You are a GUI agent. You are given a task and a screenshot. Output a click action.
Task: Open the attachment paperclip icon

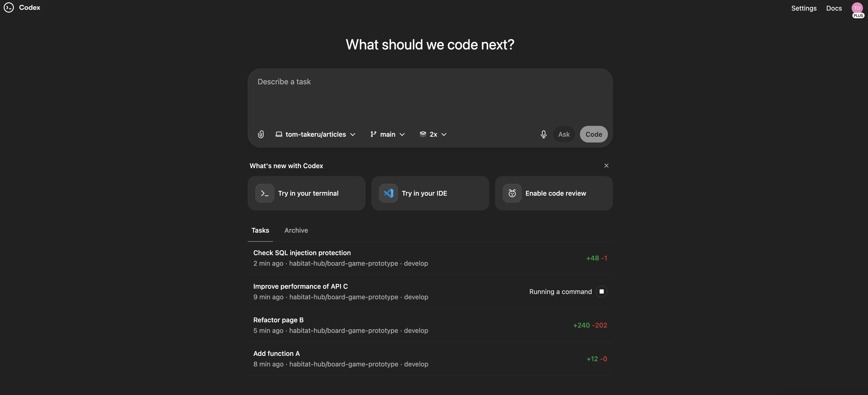click(261, 134)
